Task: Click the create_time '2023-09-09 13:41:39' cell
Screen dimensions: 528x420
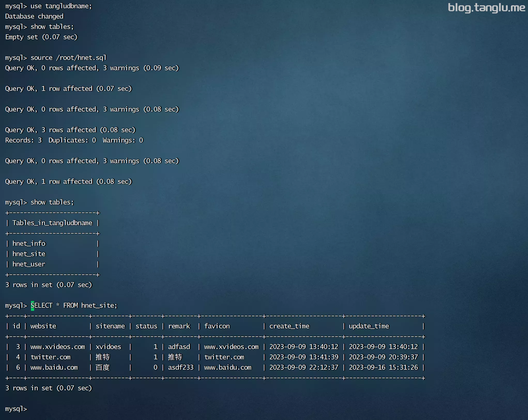Action: tap(304, 357)
